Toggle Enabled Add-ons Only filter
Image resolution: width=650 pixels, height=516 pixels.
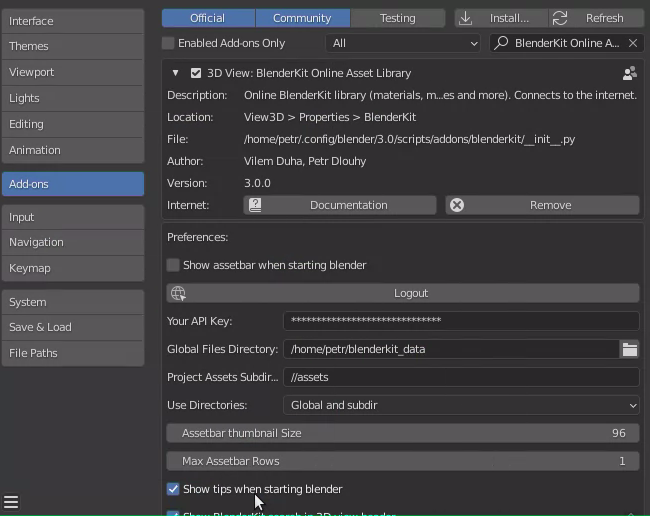pos(168,43)
